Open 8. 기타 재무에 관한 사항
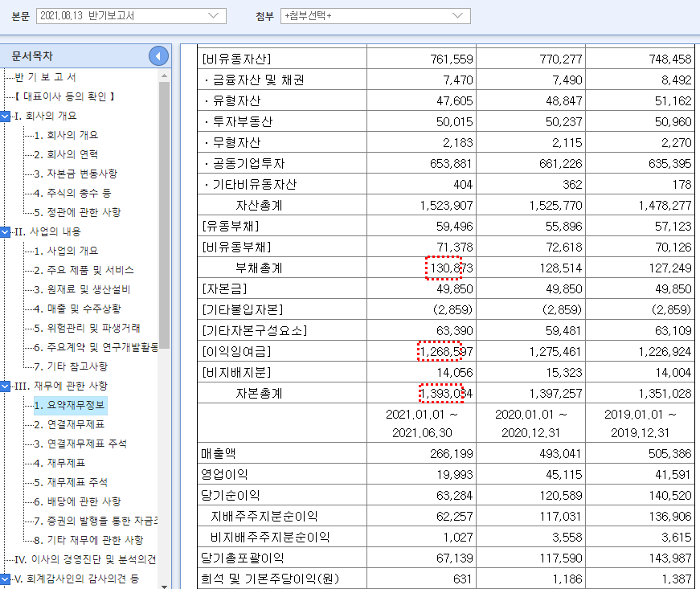The width and height of the screenshot is (700, 589). click(89, 540)
